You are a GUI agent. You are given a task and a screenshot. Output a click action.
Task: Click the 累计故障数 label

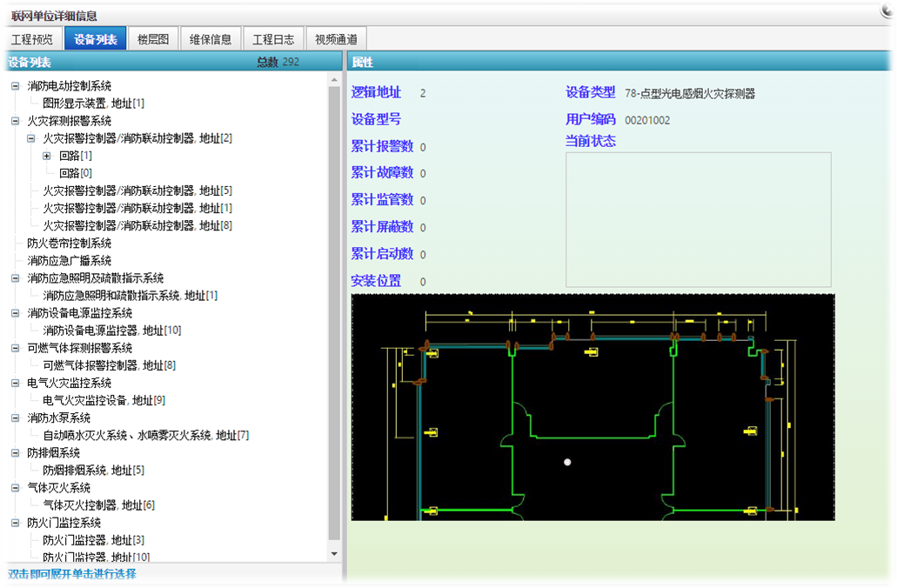coord(382,173)
